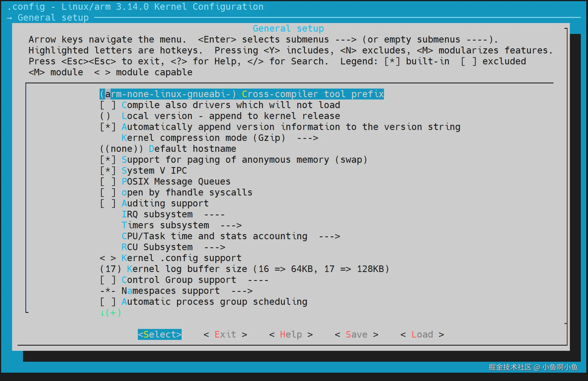Toggle Support for paging of anonymous memory

click(x=108, y=160)
